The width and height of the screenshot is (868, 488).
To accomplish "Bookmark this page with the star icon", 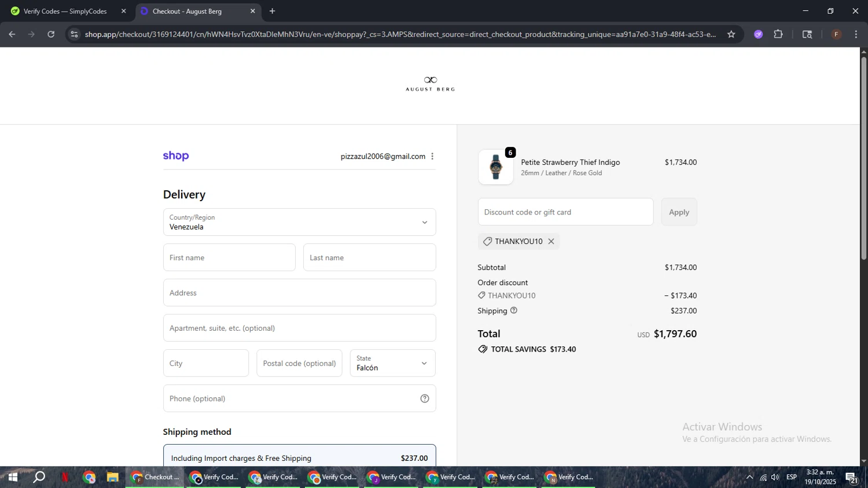I will point(731,34).
